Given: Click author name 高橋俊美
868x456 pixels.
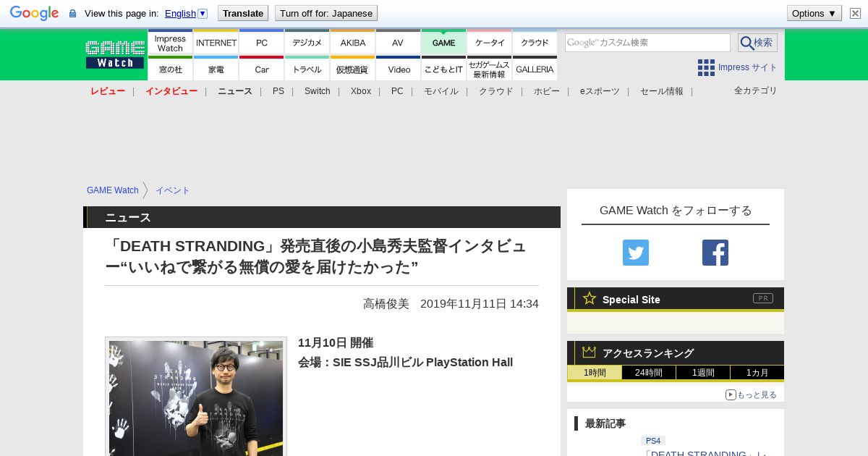Looking at the screenshot, I should tap(386, 304).
